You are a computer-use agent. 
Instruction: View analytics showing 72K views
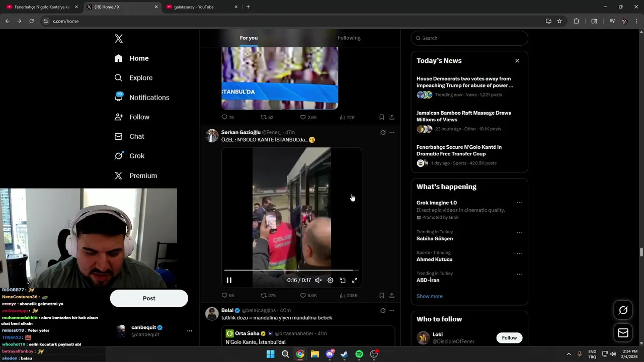347,117
